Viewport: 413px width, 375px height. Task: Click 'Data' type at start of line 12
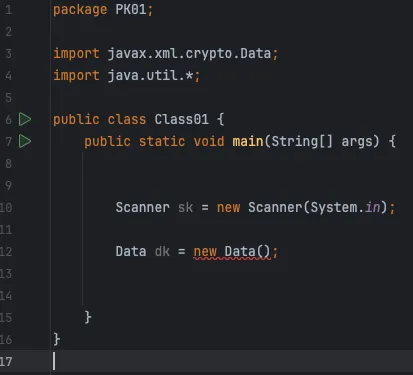click(x=131, y=251)
